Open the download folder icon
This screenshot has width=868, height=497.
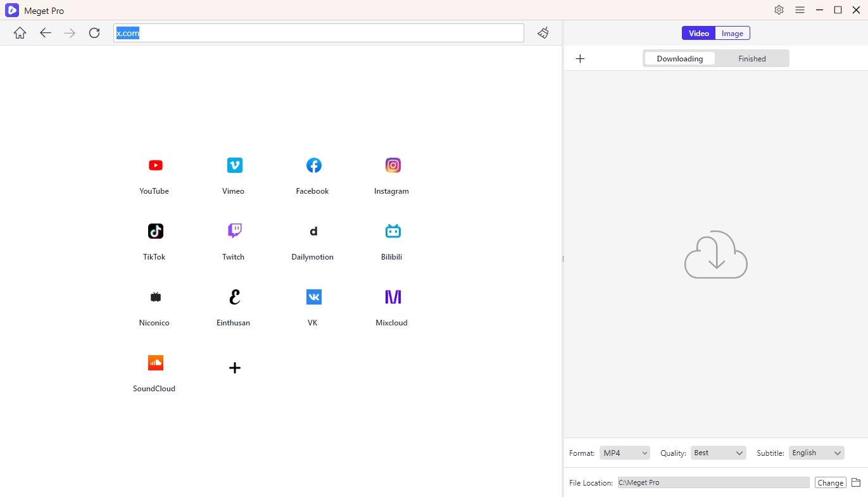[x=856, y=482]
